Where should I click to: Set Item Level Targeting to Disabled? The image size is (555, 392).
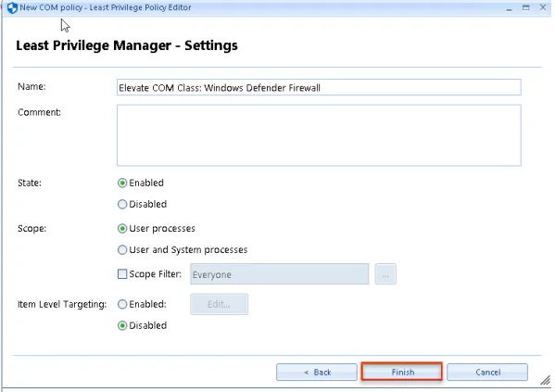(x=122, y=325)
